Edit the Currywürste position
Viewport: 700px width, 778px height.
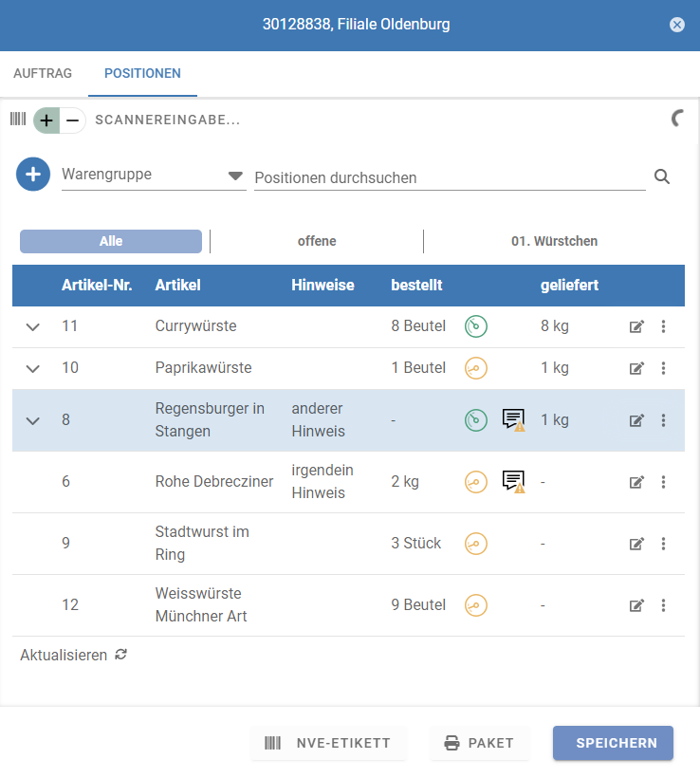coord(636,326)
